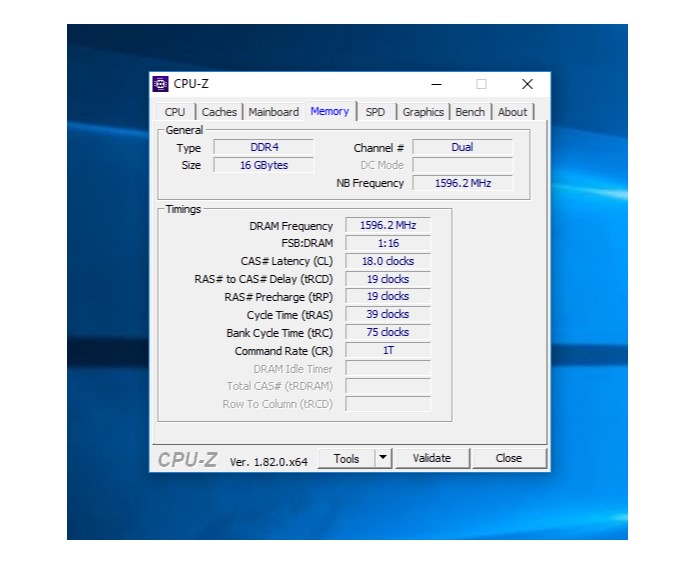Image resolution: width=696 pixels, height=564 pixels.
Task: Select the Memory tab
Action: coord(330,111)
